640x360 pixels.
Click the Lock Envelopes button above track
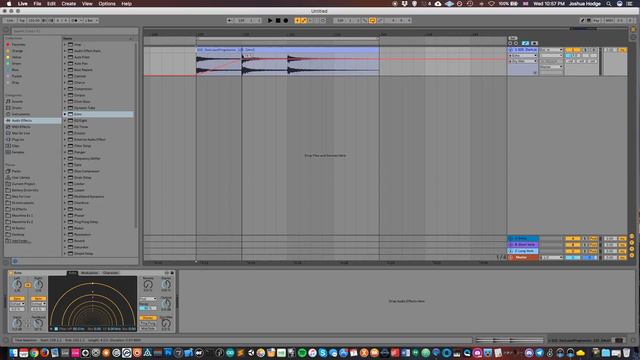point(534,43)
